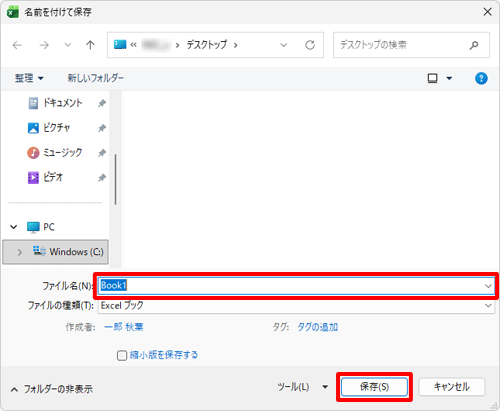Refresh the desktop folder view
This screenshot has height=411, width=500.
(x=310, y=45)
